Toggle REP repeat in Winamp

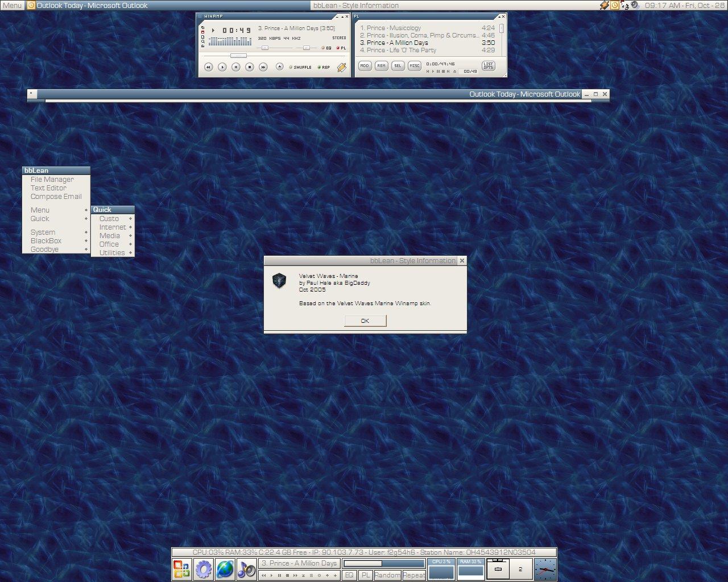(x=324, y=67)
